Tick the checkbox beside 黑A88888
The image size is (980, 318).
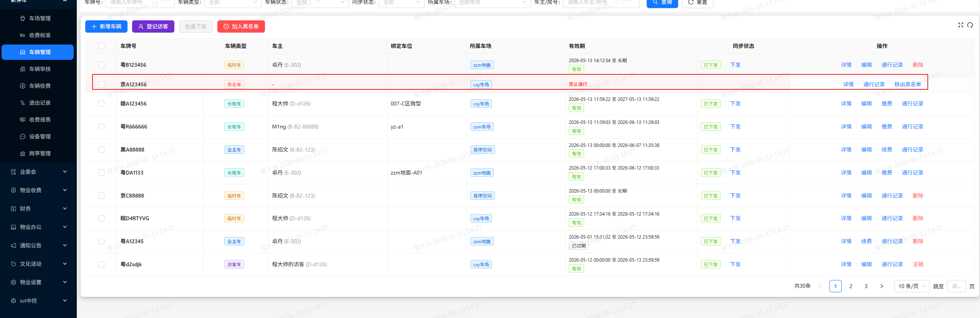(101, 150)
